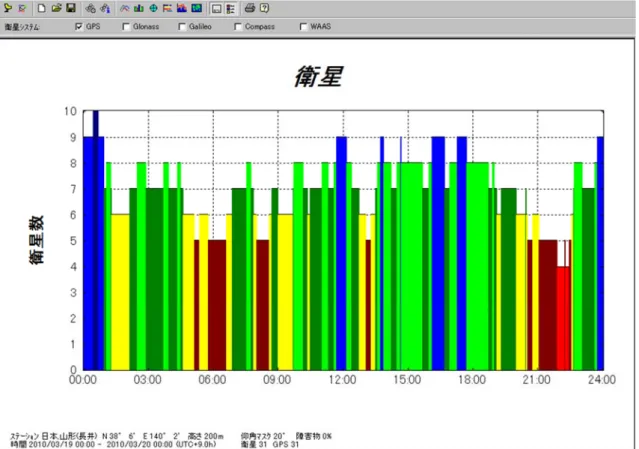
Task: Open the visibility bands chart icon
Action: (x=167, y=8)
